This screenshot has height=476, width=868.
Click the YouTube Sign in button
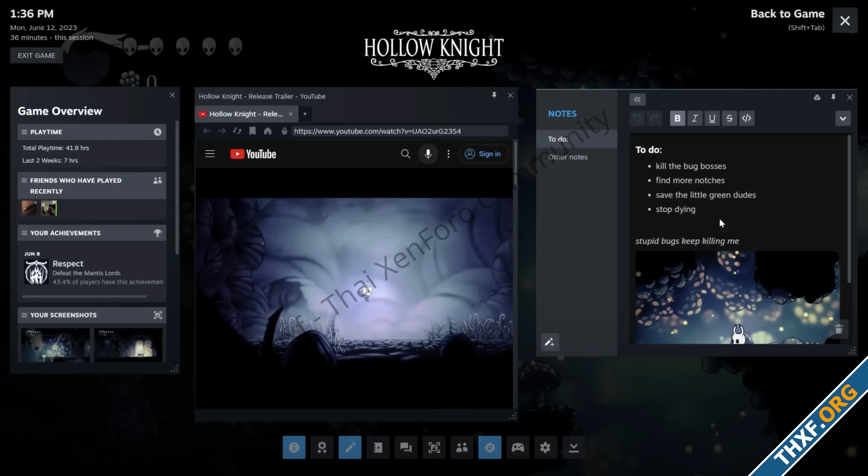pos(483,154)
